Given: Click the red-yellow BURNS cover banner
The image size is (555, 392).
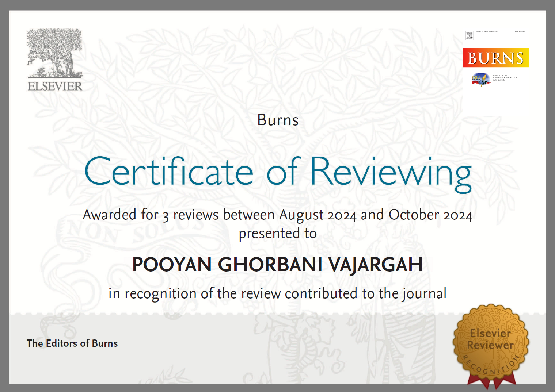Looking at the screenshot, I should [x=495, y=58].
